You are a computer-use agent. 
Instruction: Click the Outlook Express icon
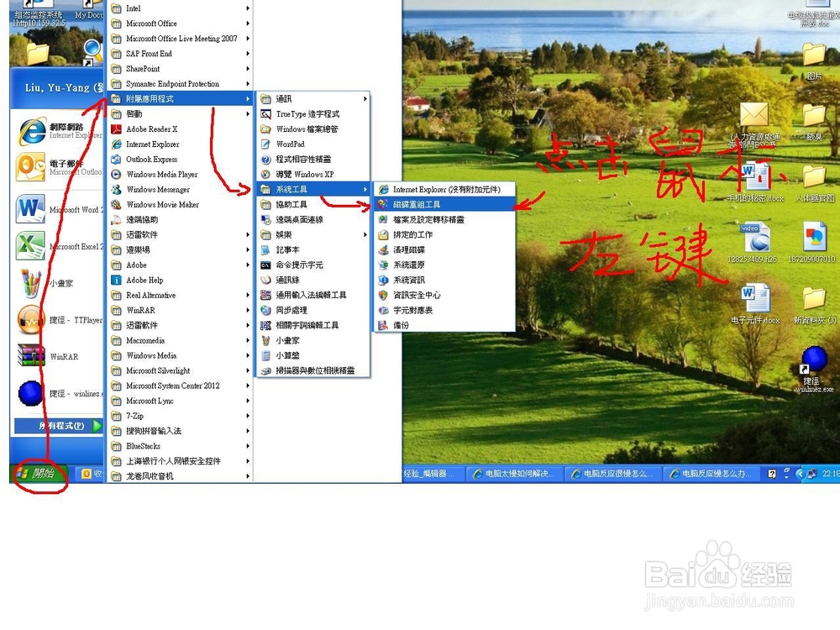point(116,159)
